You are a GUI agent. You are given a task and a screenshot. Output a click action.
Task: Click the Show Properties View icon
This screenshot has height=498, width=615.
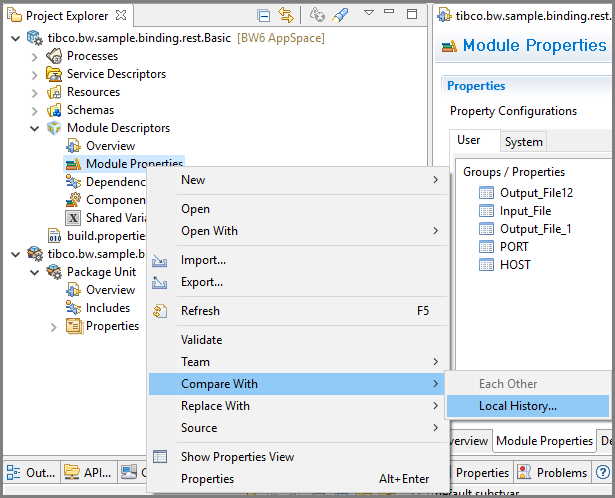[x=160, y=457]
